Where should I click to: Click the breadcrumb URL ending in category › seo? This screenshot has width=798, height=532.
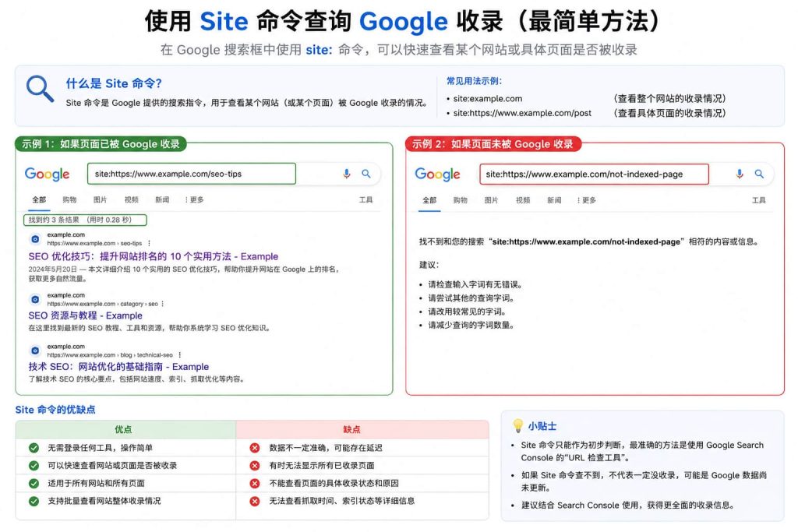click(x=103, y=304)
